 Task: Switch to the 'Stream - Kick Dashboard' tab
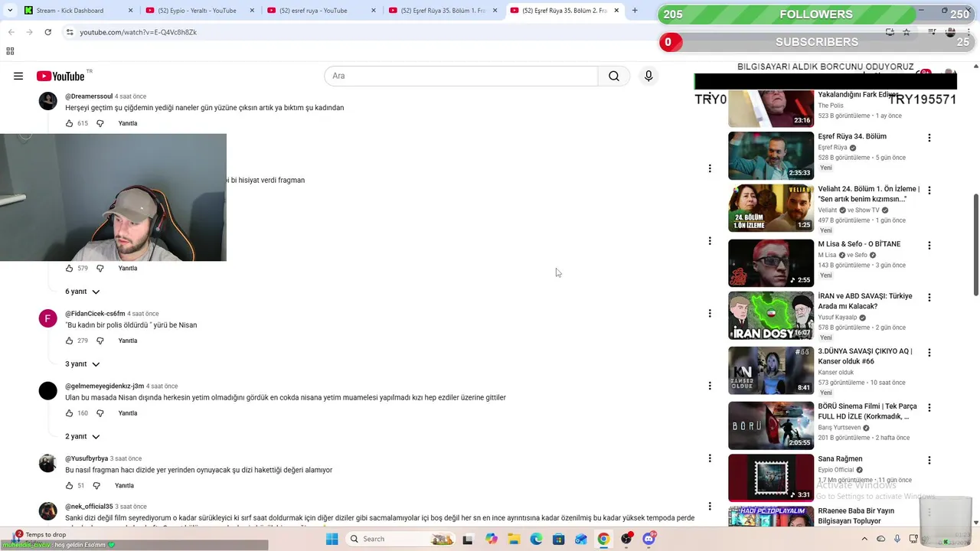pos(80,11)
